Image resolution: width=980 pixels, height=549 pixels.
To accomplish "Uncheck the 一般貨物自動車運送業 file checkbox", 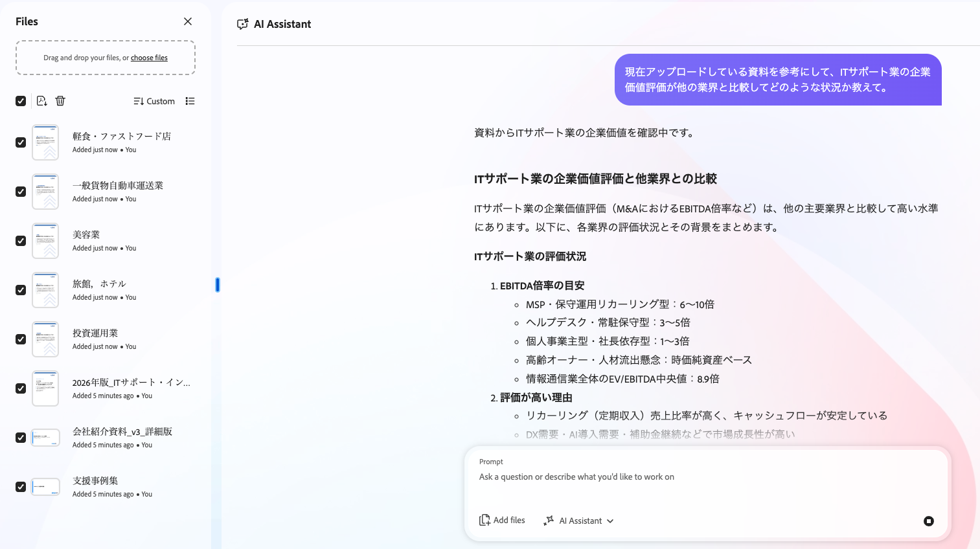I will pyautogui.click(x=21, y=192).
